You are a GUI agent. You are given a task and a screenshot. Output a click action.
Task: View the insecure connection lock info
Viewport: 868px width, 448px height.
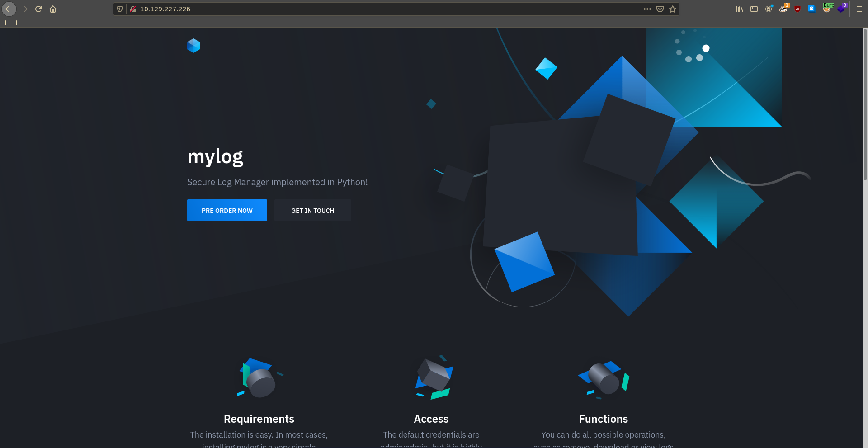pos(133,9)
